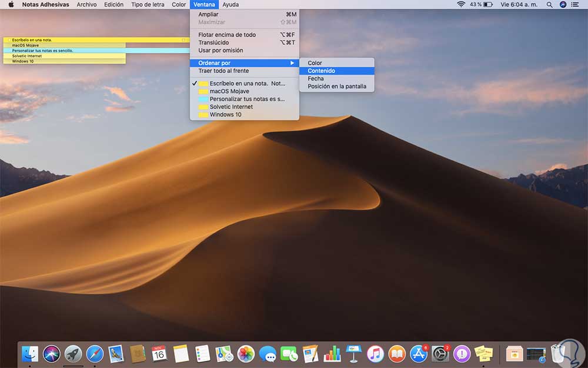The image size is (588, 368).
Task: Click Stickies yellow notes icon in Dock
Action: coord(484,354)
